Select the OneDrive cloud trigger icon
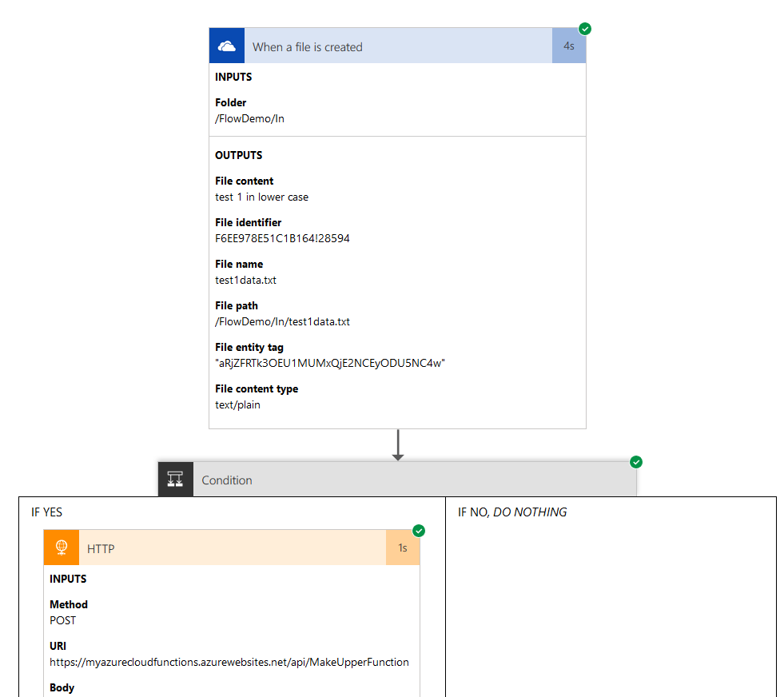Viewport: 784px width, 697px height. coord(227,45)
